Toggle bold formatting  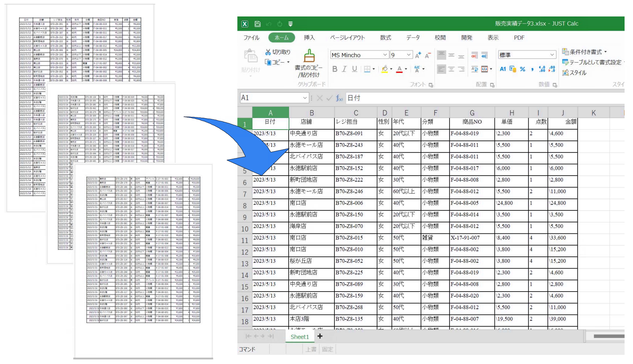334,69
